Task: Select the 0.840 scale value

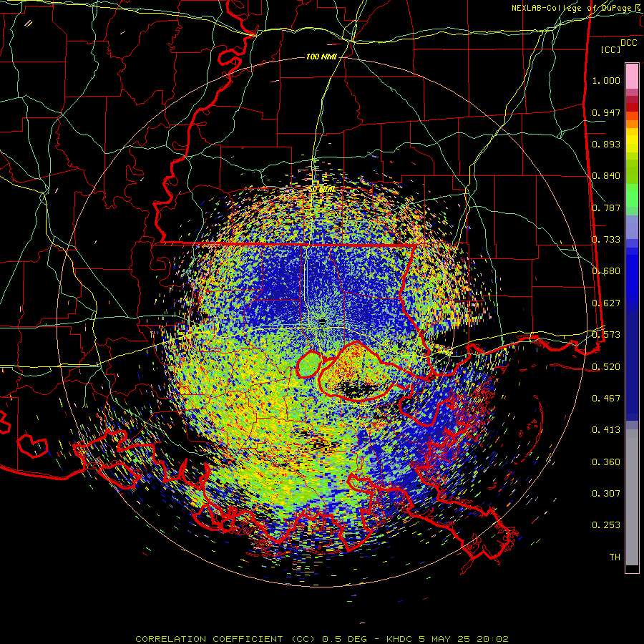Action: click(x=606, y=176)
